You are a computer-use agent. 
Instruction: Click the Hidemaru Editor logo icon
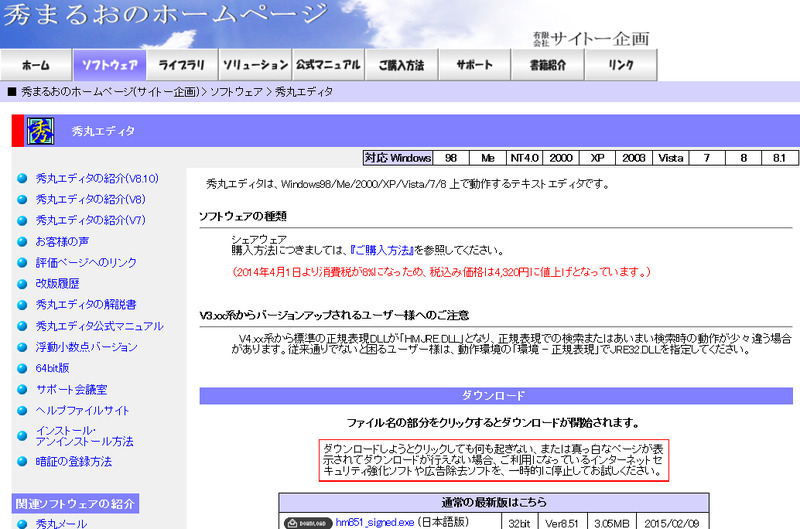[40, 131]
